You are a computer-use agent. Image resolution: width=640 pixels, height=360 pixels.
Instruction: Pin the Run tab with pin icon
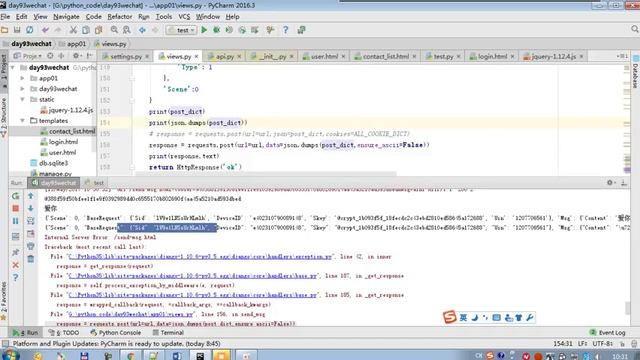pos(16,252)
